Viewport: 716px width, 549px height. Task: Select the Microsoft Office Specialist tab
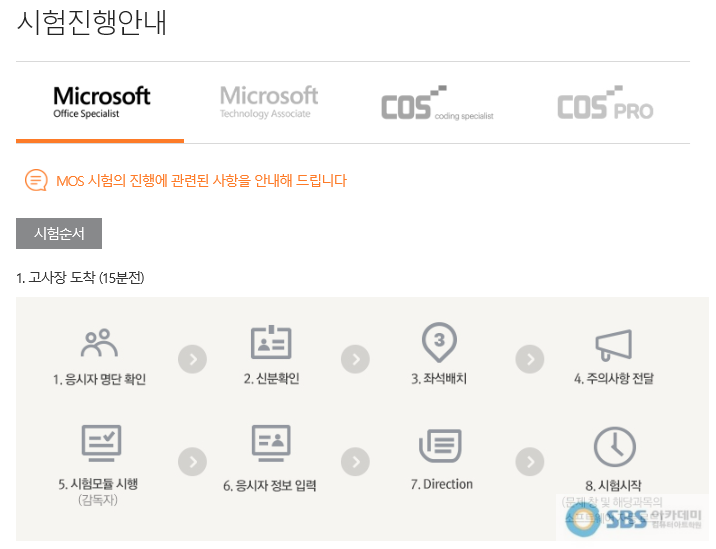(101, 102)
